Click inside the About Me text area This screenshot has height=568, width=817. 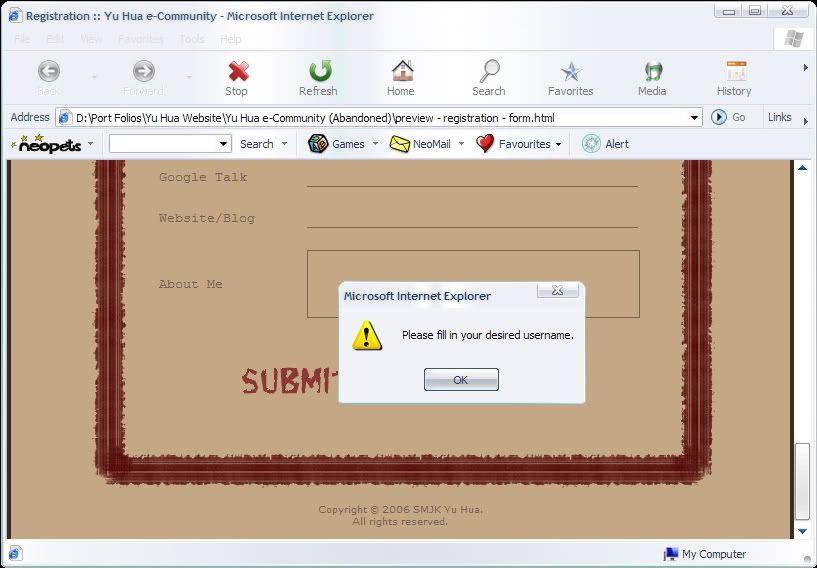coord(473,283)
